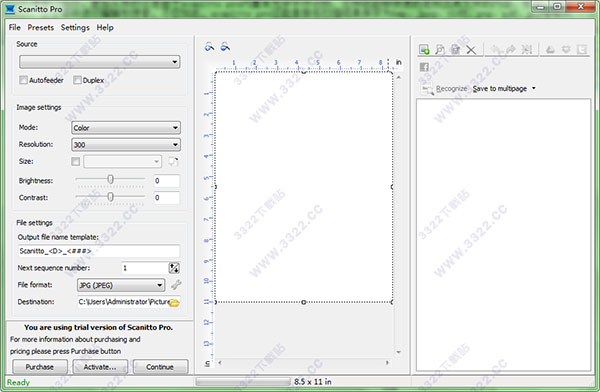Open the Resolution dropdown showing 300
Screen dimensions: 600x392
pyautogui.click(x=126, y=144)
